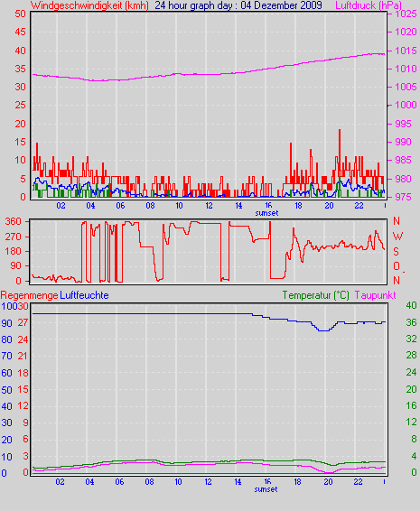Image resolution: width=420 pixels, height=511 pixels.
Task: Click the 'O' compass direction label
Action: 397,266
